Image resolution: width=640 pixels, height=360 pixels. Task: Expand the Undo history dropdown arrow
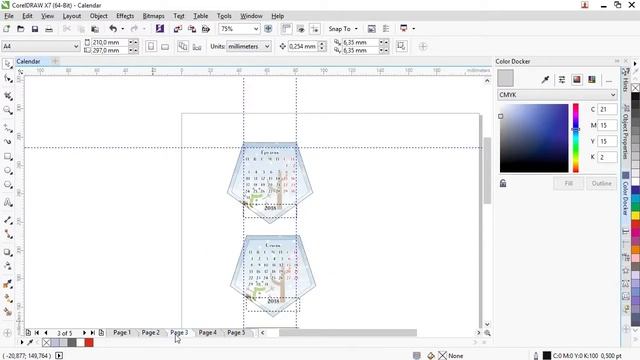pos(122,29)
